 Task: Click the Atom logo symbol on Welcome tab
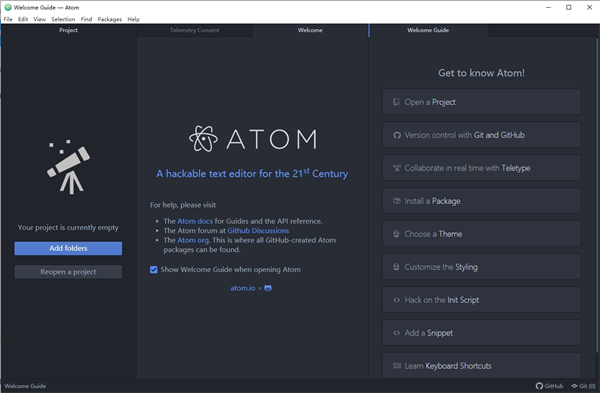[x=203, y=139]
